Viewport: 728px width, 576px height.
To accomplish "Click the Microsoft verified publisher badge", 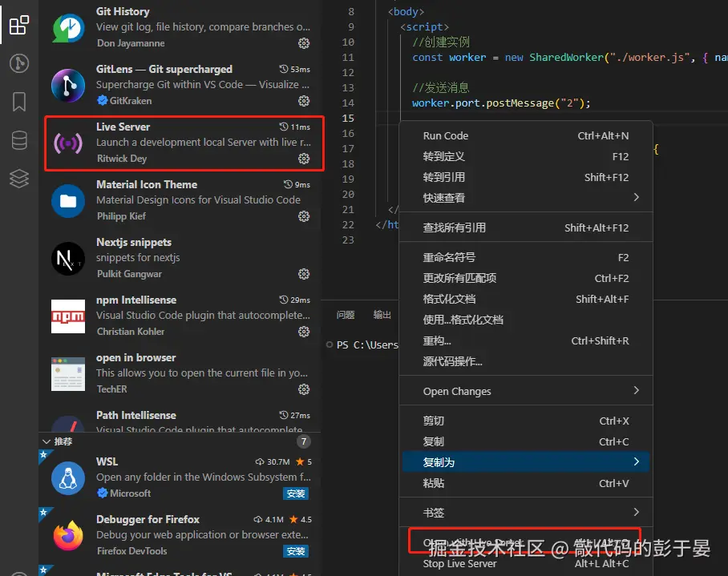I will click(102, 493).
